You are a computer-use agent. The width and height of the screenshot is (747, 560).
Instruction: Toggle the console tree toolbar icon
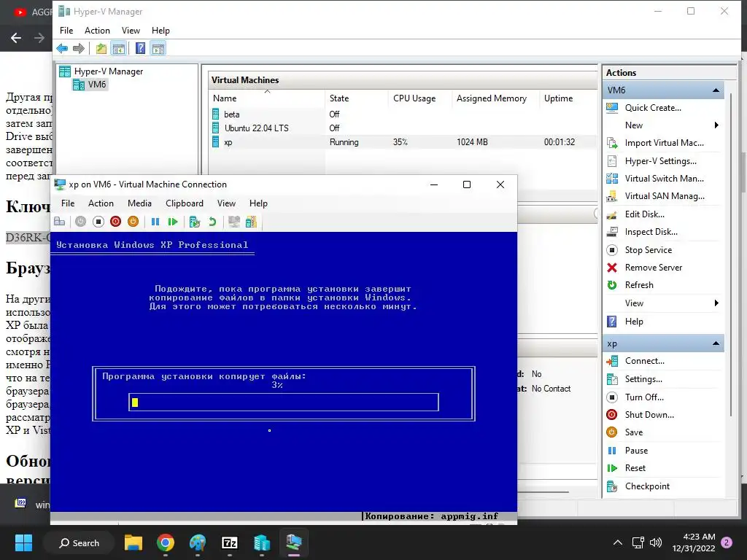coord(119,48)
